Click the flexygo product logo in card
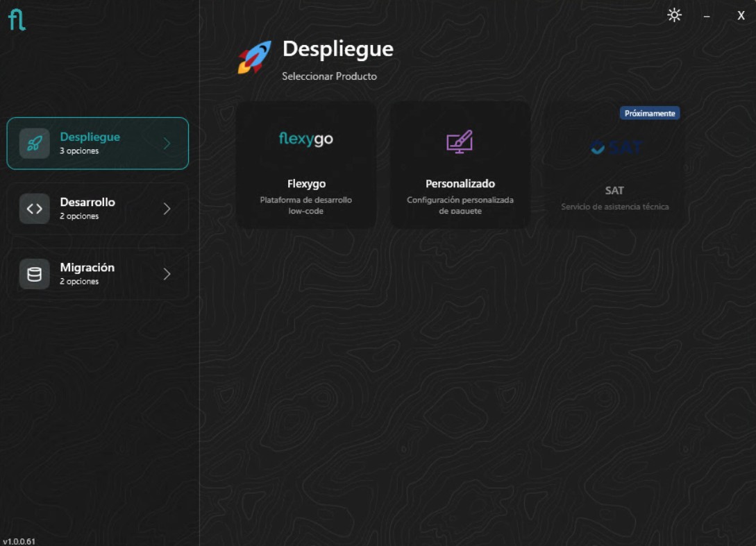The width and height of the screenshot is (756, 546). click(305, 139)
